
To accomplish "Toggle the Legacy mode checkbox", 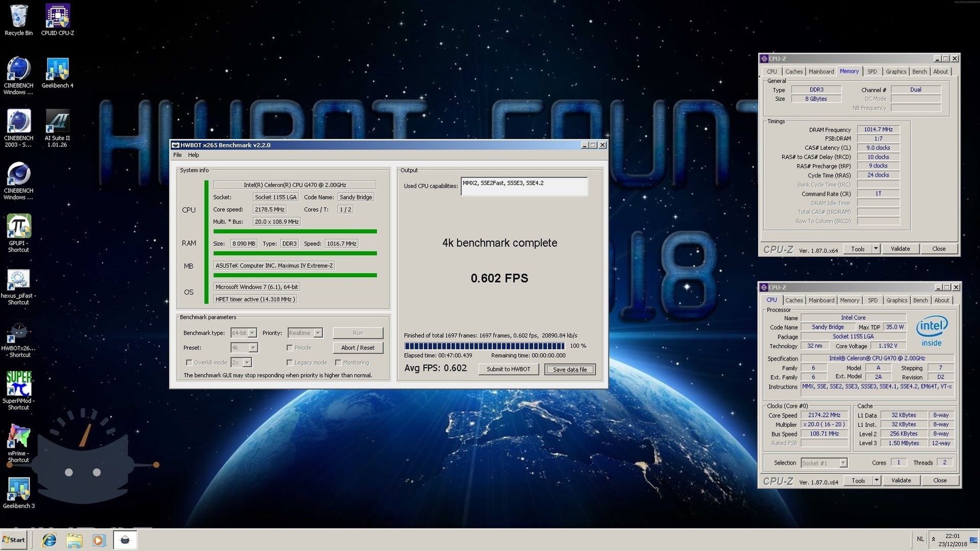I will pos(289,363).
